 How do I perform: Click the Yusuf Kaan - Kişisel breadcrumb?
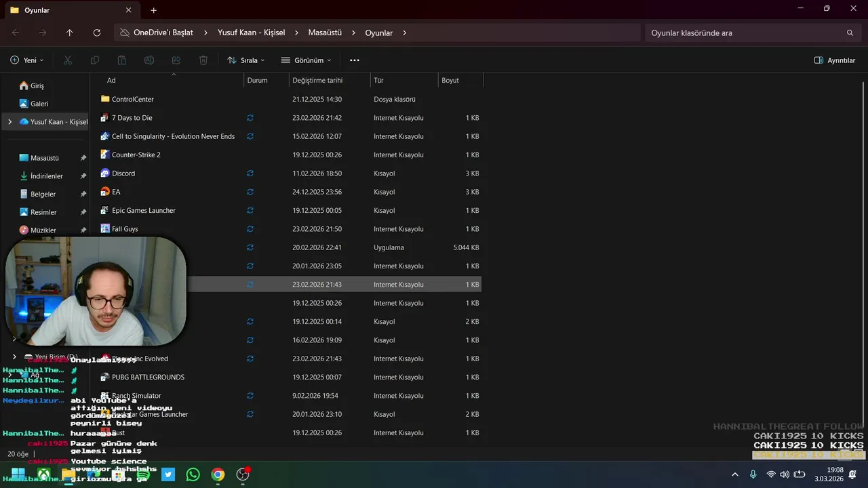[x=251, y=33]
